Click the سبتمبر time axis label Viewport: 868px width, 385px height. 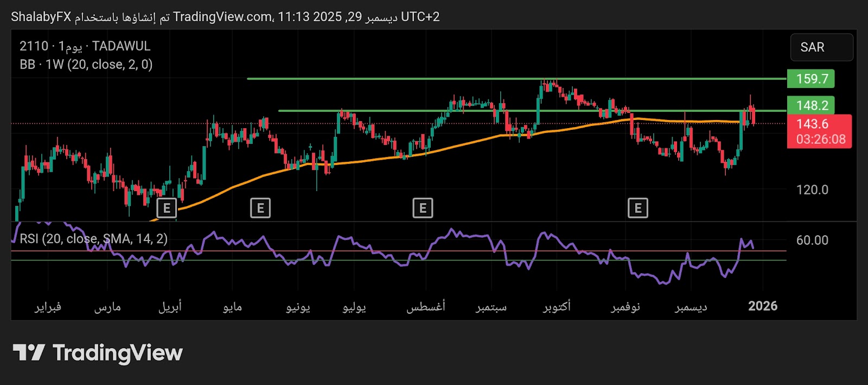492,307
